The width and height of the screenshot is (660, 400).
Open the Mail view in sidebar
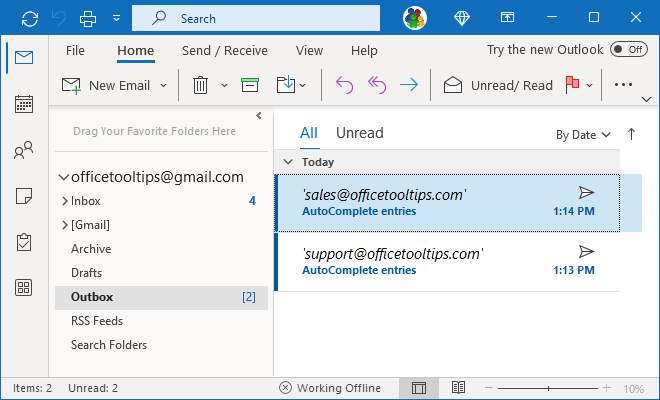coord(24,57)
